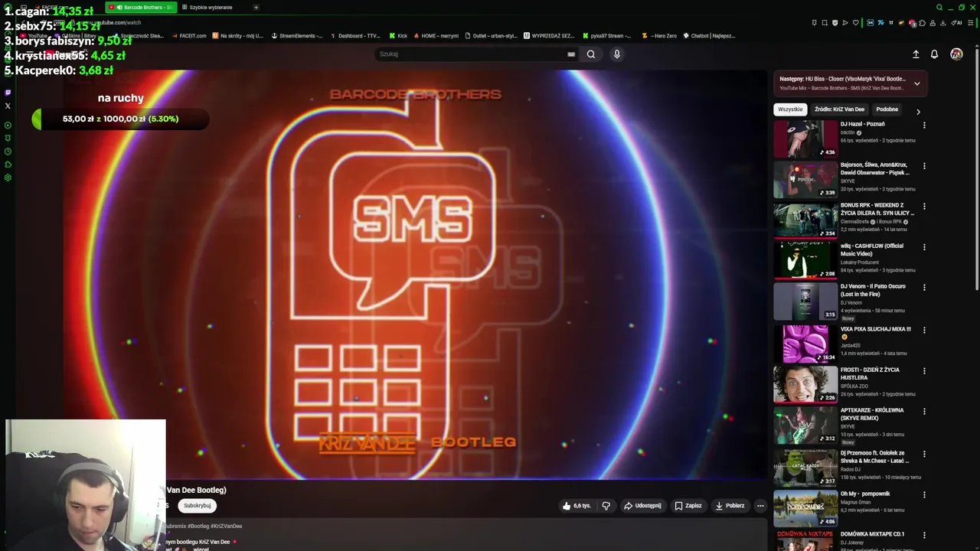
Task: Click the Zapisz save button
Action: [688, 506]
